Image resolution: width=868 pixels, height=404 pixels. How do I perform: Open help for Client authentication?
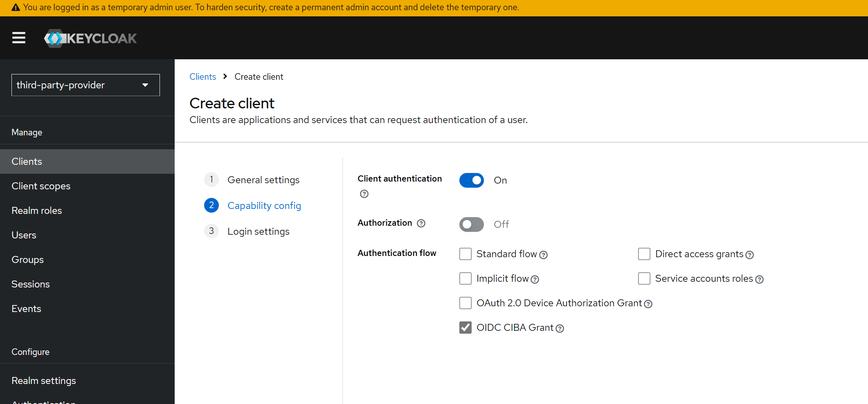[364, 194]
